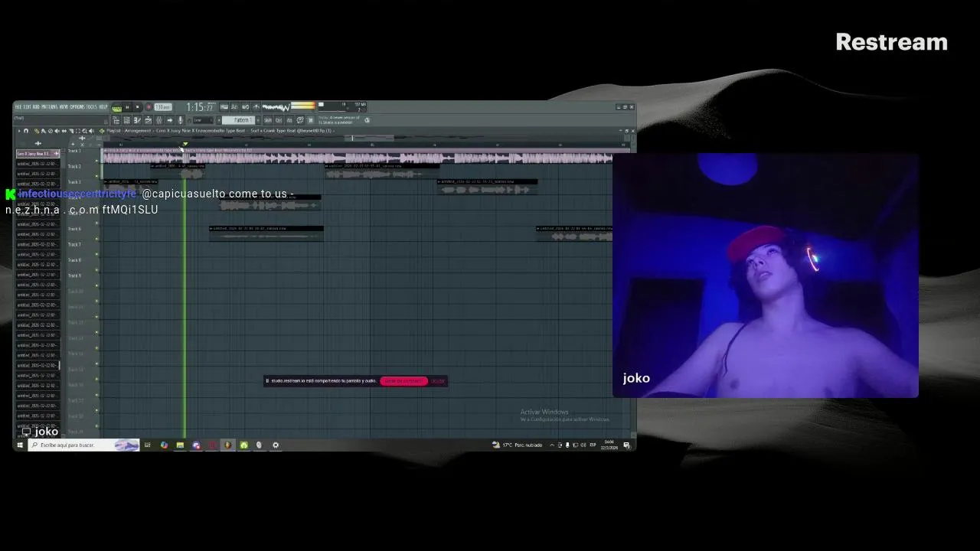Click the Alt modifier button
The width and height of the screenshot is (980, 551).
(x=289, y=120)
